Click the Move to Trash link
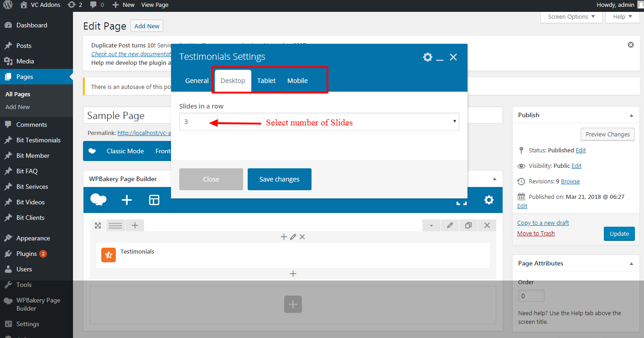644x338 pixels. pyautogui.click(x=535, y=233)
